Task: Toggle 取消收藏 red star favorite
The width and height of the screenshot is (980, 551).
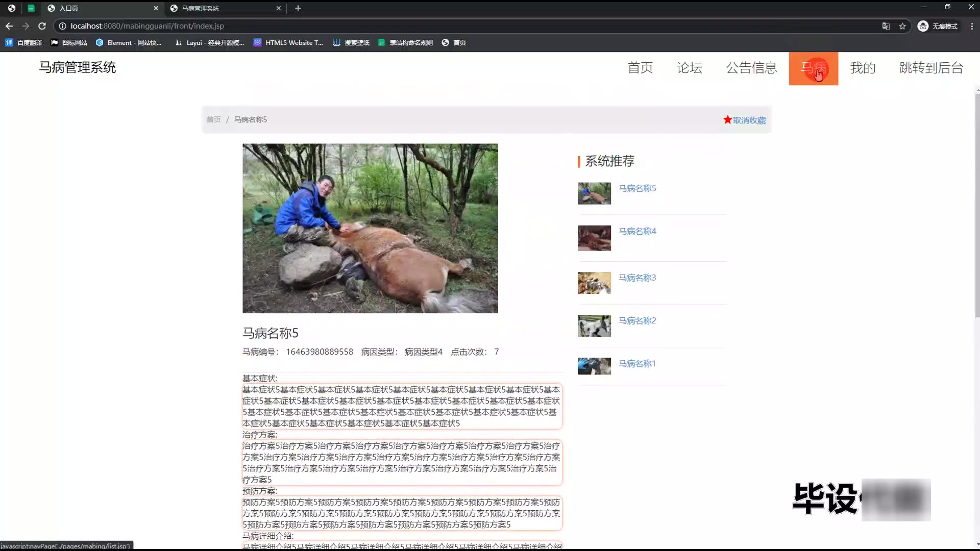Action: pyautogui.click(x=744, y=120)
